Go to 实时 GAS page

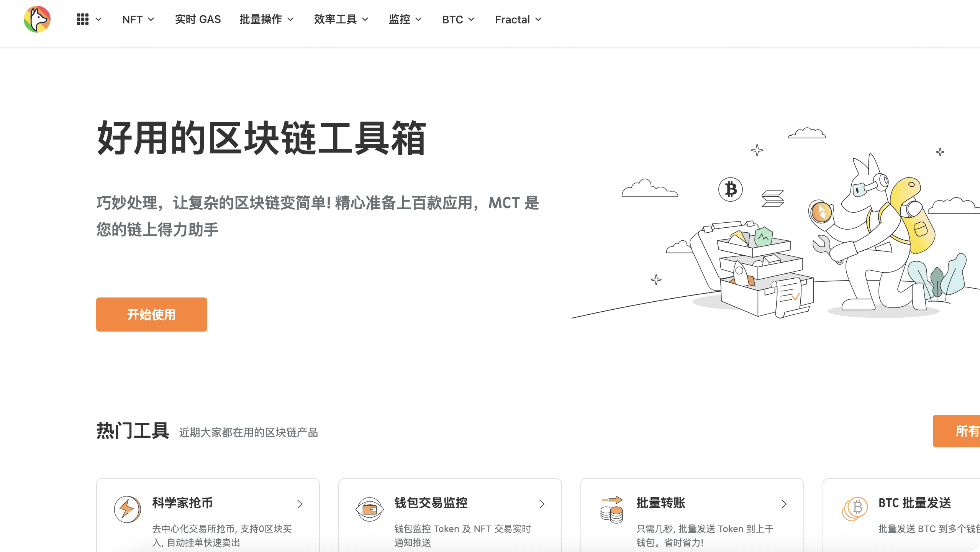click(x=198, y=20)
